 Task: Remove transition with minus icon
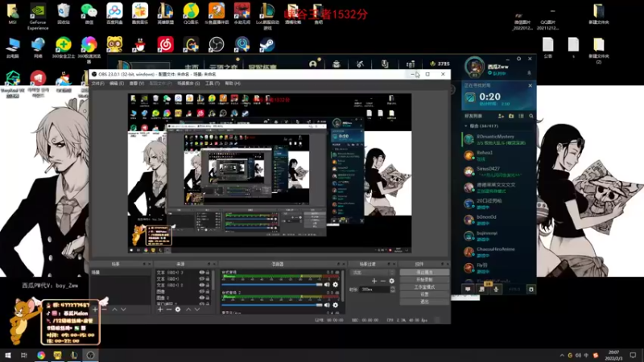[x=383, y=281]
